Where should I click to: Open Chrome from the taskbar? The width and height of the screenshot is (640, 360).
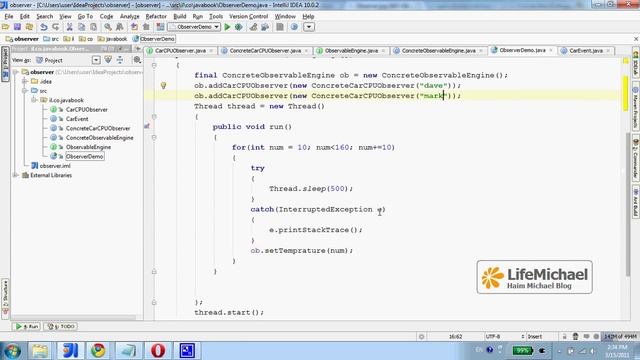click(x=98, y=351)
